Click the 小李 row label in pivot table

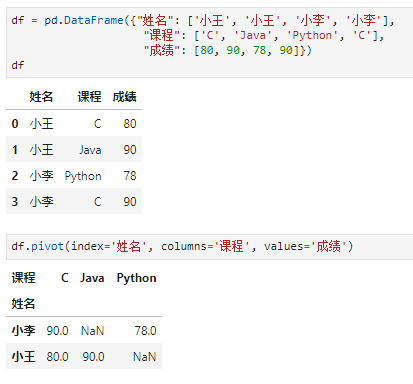pyautogui.click(x=23, y=331)
